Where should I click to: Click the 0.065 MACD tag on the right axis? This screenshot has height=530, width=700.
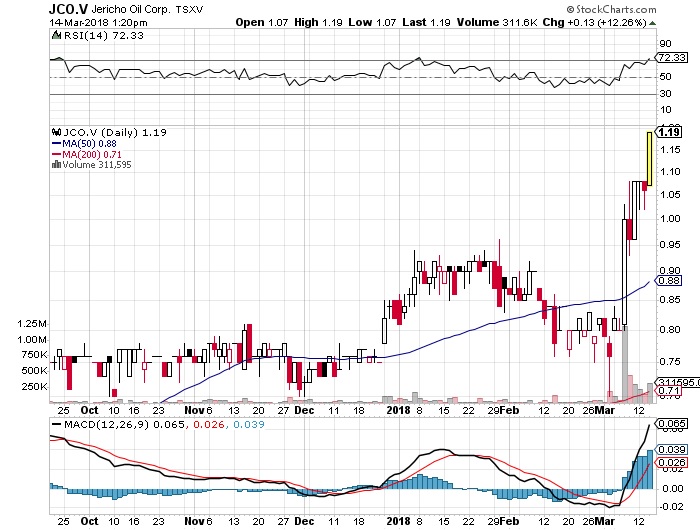tap(671, 423)
